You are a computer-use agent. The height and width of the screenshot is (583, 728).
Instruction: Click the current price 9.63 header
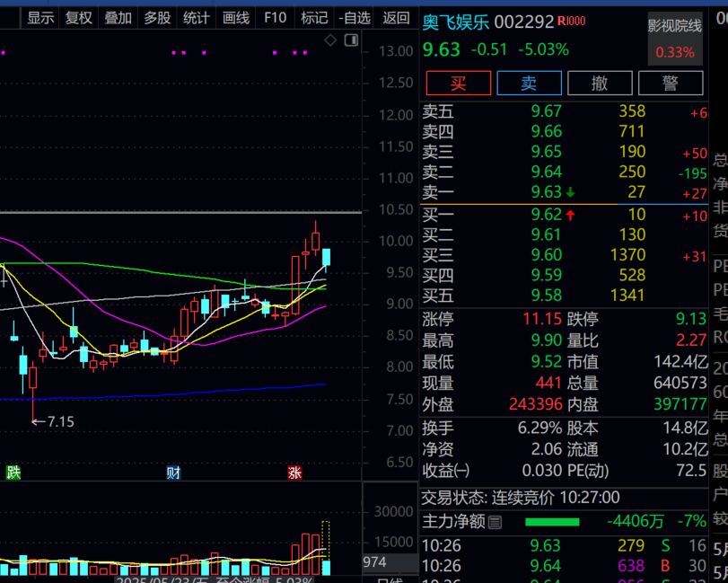point(441,49)
